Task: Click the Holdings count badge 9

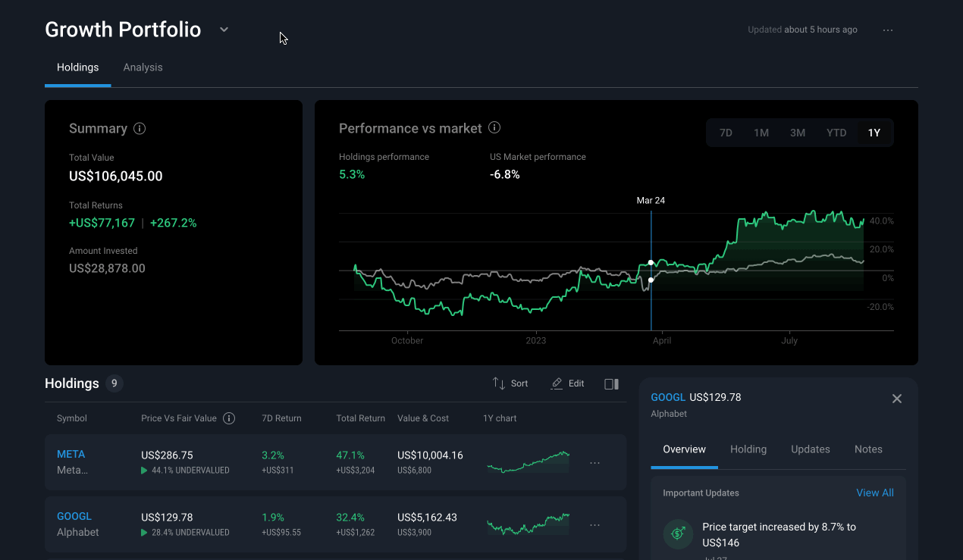Action: (x=114, y=383)
